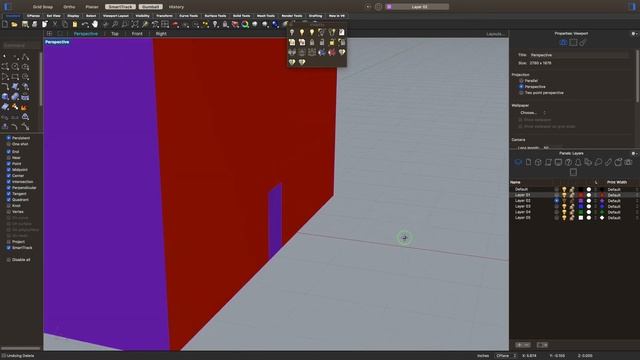The image size is (640, 360).
Task: Select the Circle tool in left sidebar
Action: (x=15, y=67)
